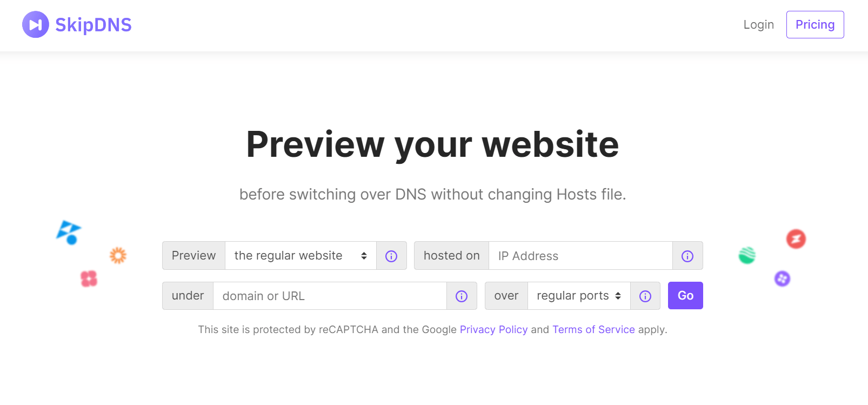Open the Pricing page

point(814,24)
